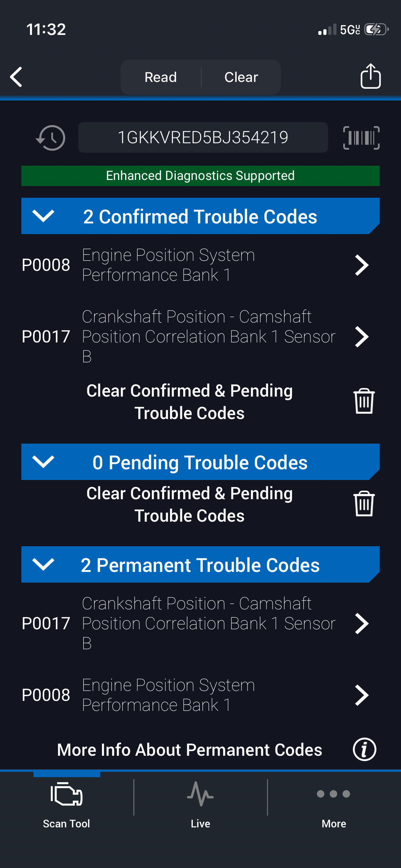Viewport: 401px width, 868px height.
Task: Tap the Scan Tool engine icon
Action: pyautogui.click(x=67, y=795)
